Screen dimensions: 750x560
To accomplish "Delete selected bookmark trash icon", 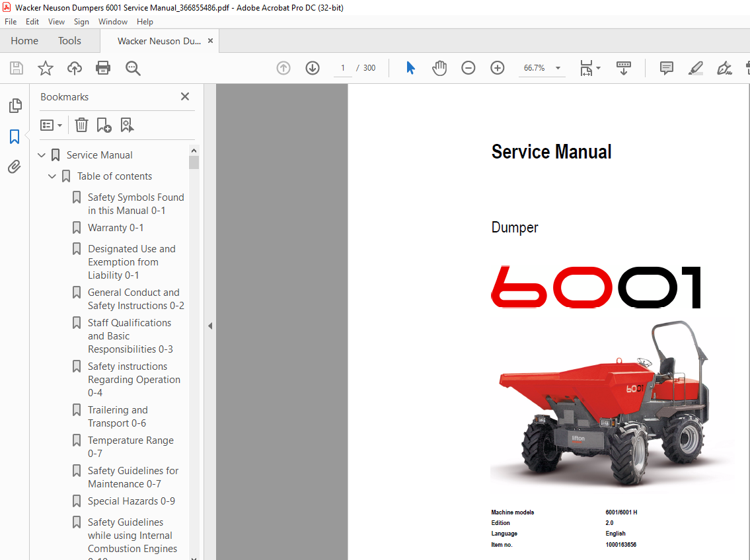I will [81, 125].
